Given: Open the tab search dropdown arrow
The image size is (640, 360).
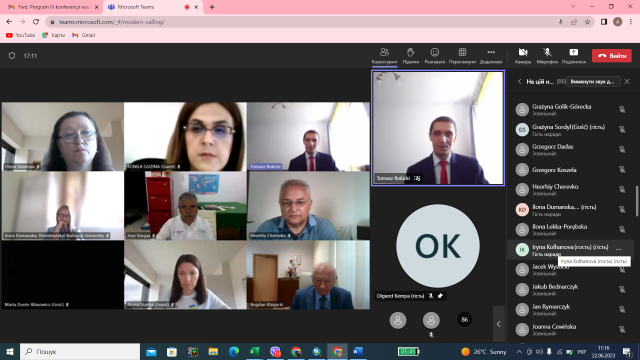Looking at the screenshot, I should 573,7.
